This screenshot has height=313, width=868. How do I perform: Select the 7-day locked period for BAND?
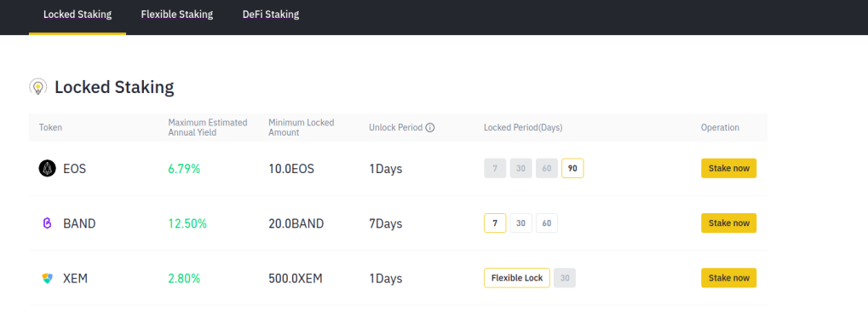tap(495, 223)
